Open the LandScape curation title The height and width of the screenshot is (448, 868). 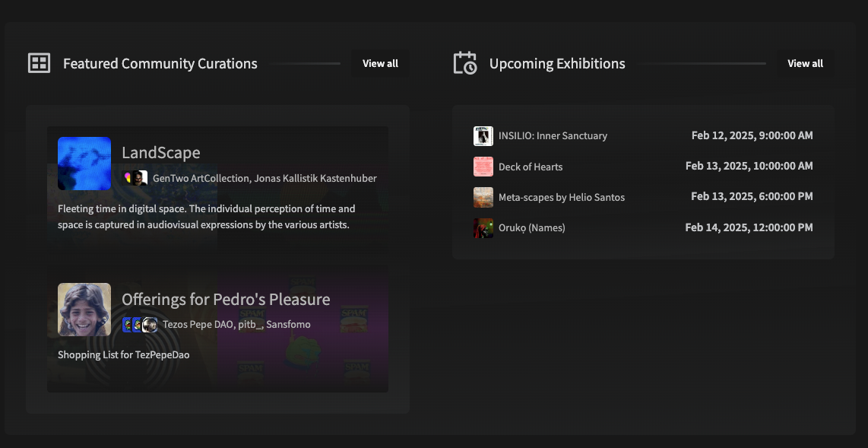click(x=161, y=153)
